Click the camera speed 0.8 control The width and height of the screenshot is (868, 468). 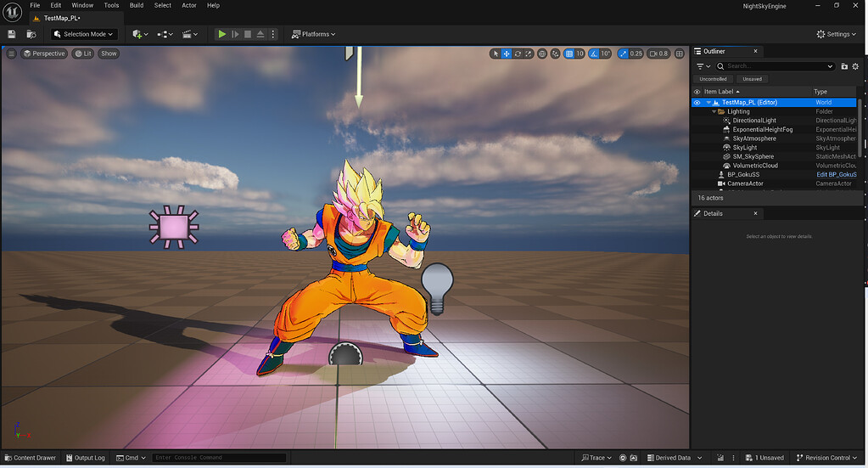click(x=658, y=54)
